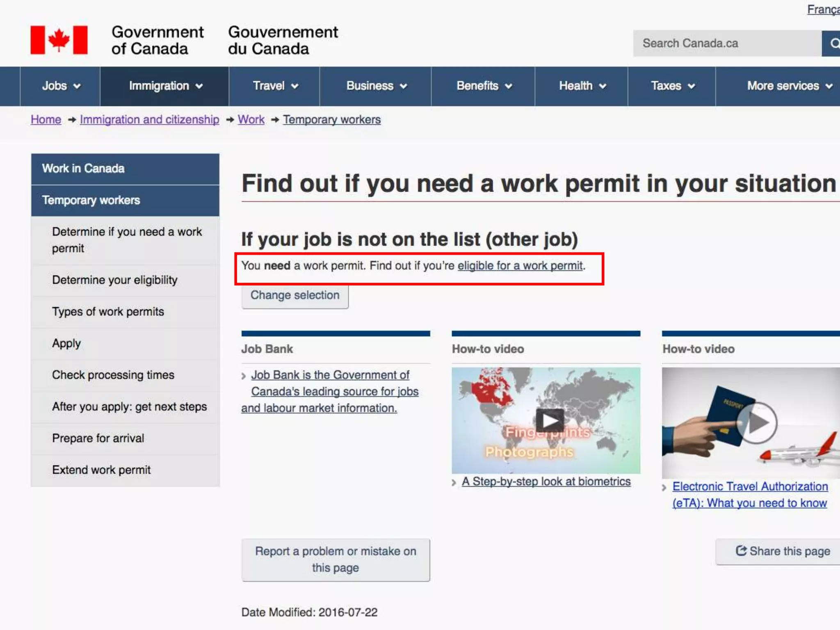Open Check processing times sidebar item

(x=113, y=375)
